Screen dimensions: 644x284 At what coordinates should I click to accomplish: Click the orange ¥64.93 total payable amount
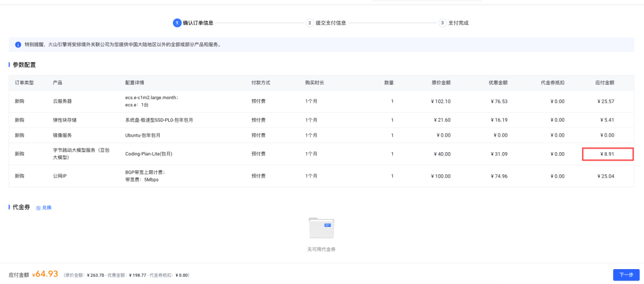pyautogui.click(x=45, y=274)
